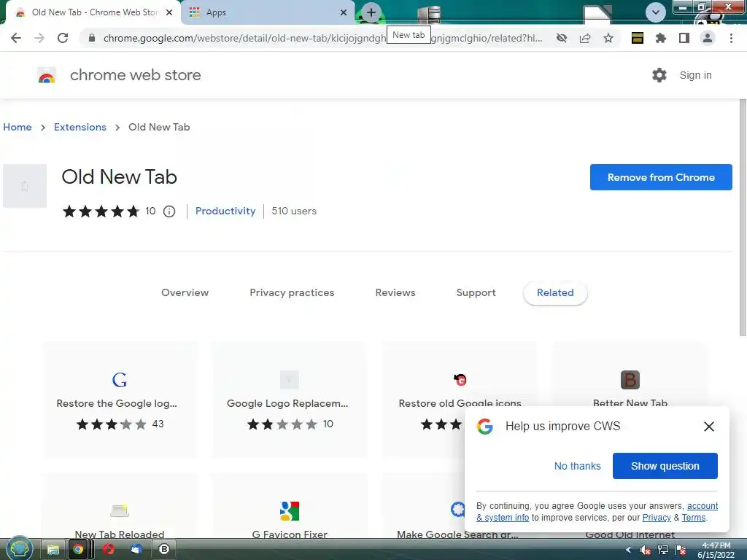The image size is (747, 560).
Task: Open the Privacy link in survey popup
Action: click(x=657, y=518)
